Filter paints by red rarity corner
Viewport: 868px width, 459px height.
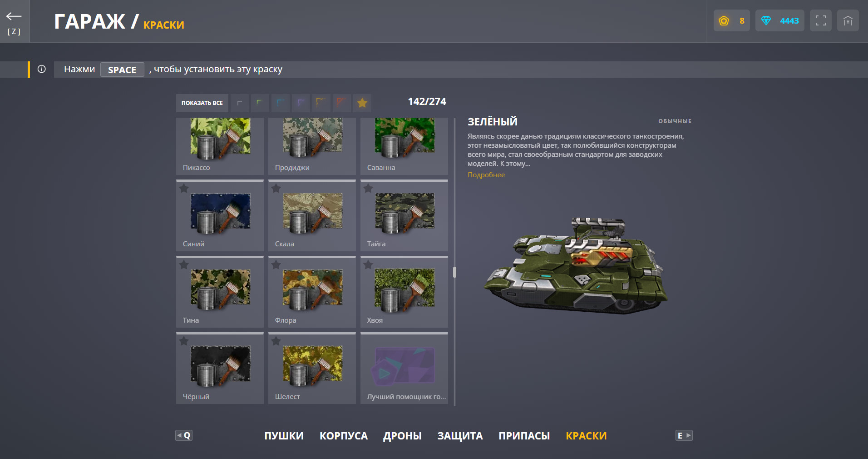point(342,103)
